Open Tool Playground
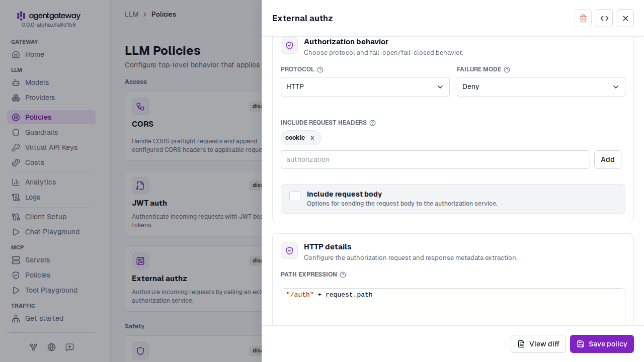 coord(51,290)
